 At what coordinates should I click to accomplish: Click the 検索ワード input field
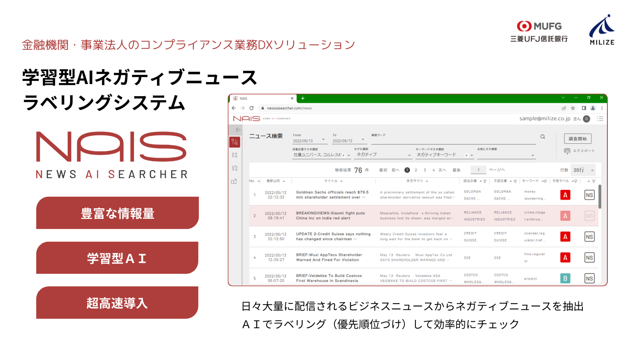[454, 140]
